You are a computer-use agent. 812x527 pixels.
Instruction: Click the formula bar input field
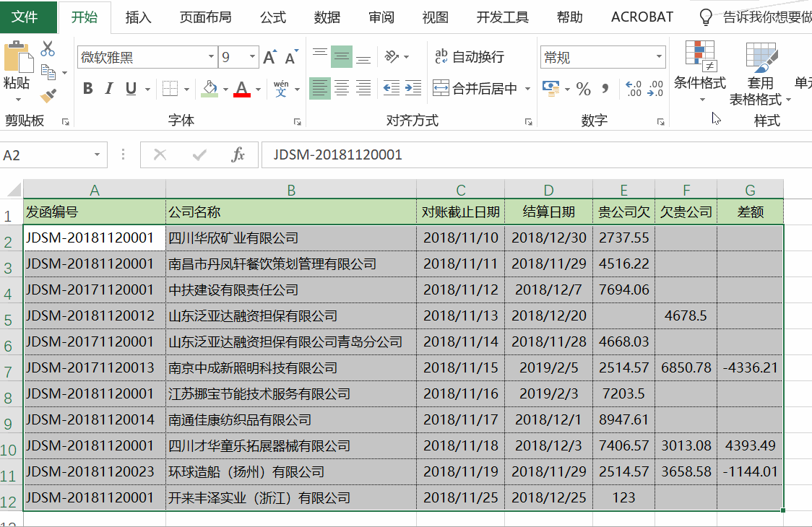537,154
